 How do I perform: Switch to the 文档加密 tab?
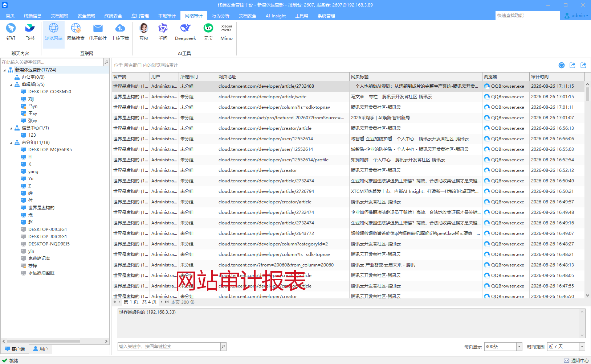(x=60, y=16)
